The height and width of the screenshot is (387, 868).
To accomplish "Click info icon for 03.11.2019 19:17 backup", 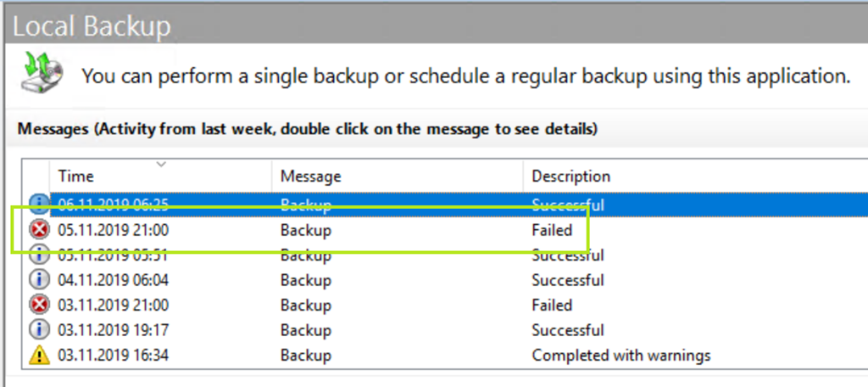I will [x=39, y=330].
